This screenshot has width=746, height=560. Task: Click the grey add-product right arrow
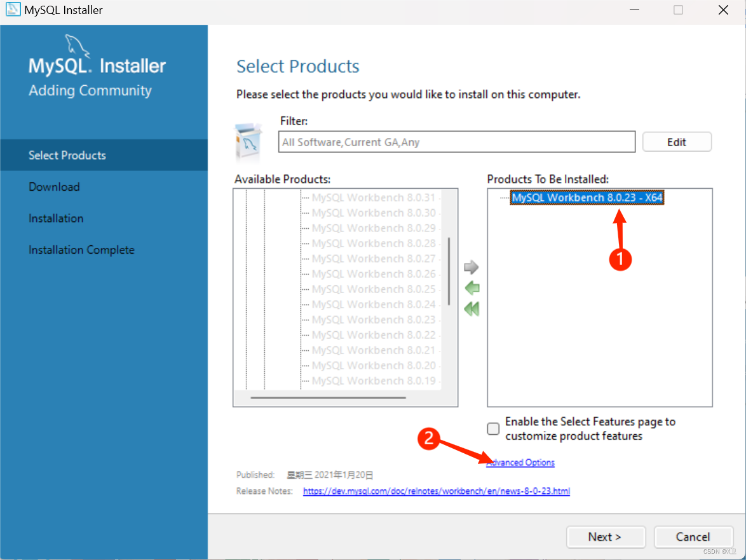click(x=471, y=267)
